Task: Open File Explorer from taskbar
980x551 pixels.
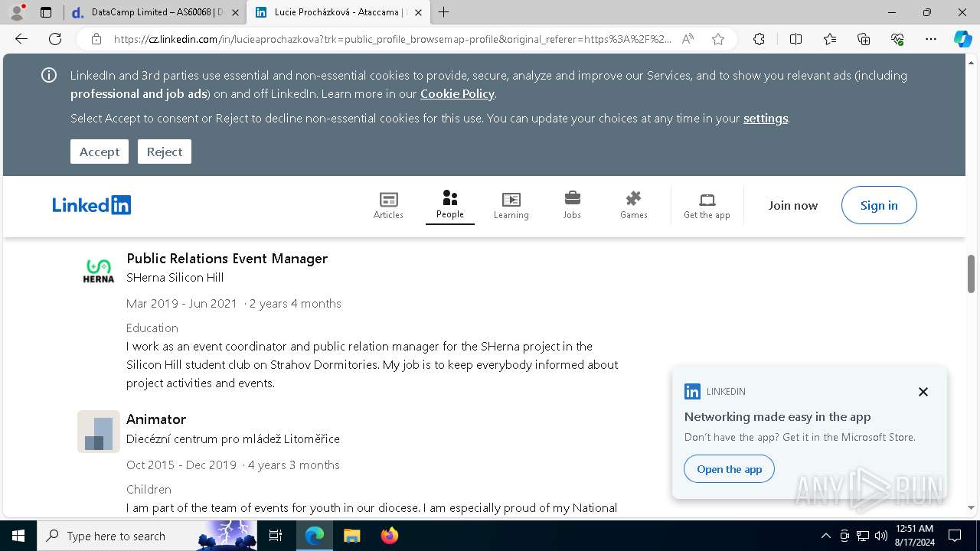Action: click(x=351, y=536)
